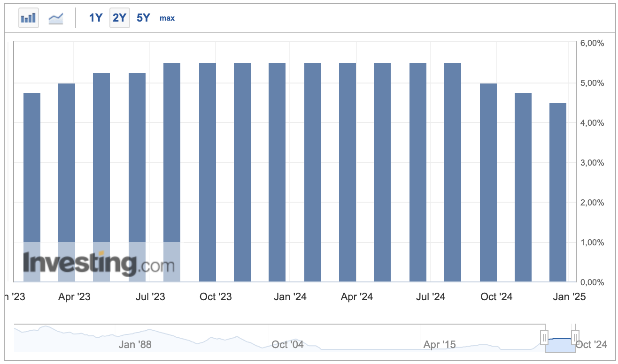Select the 1Y time range

point(96,18)
